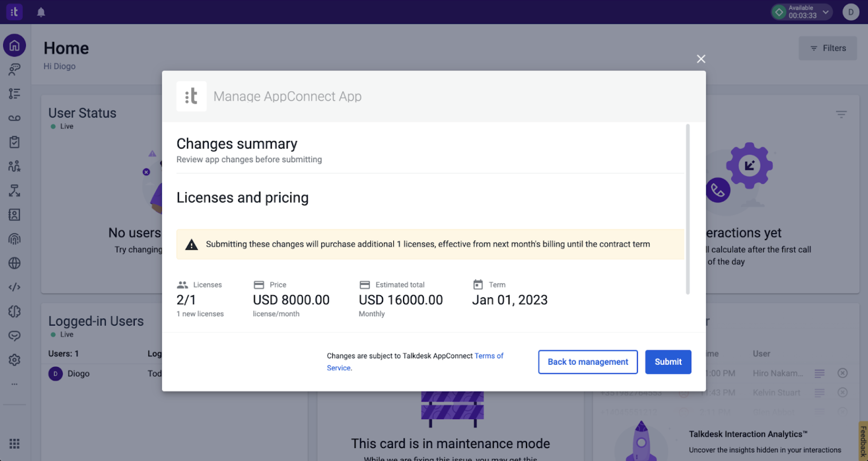This screenshot has width=868, height=461.
Task: Open the settings gear in sidebar
Action: coord(14,360)
